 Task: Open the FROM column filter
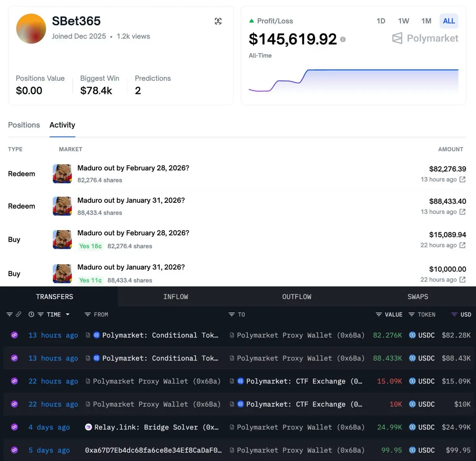point(88,315)
